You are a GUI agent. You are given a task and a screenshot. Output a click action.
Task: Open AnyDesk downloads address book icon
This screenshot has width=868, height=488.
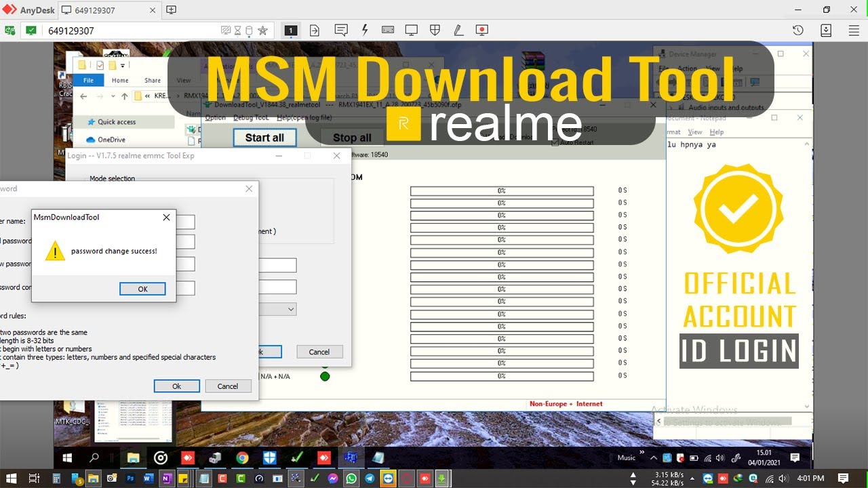826,30
